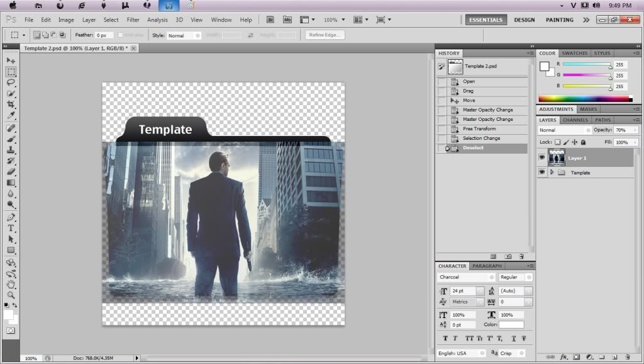This screenshot has width=644, height=364.
Task: Select the Move tool
Action: coord(11,60)
